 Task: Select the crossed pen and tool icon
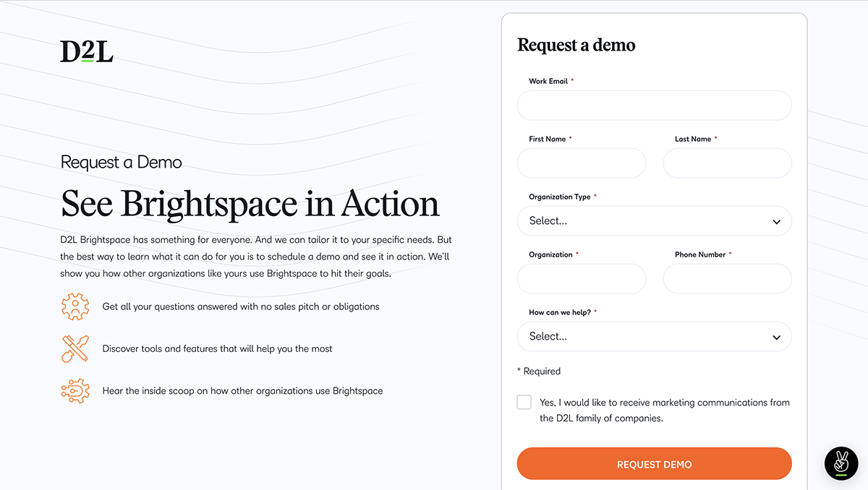pyautogui.click(x=75, y=348)
